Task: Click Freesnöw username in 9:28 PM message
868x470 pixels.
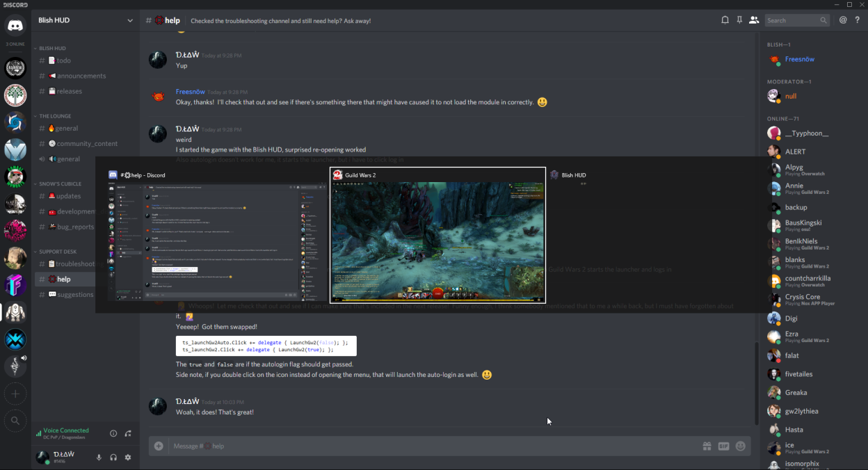Action: 190,92
